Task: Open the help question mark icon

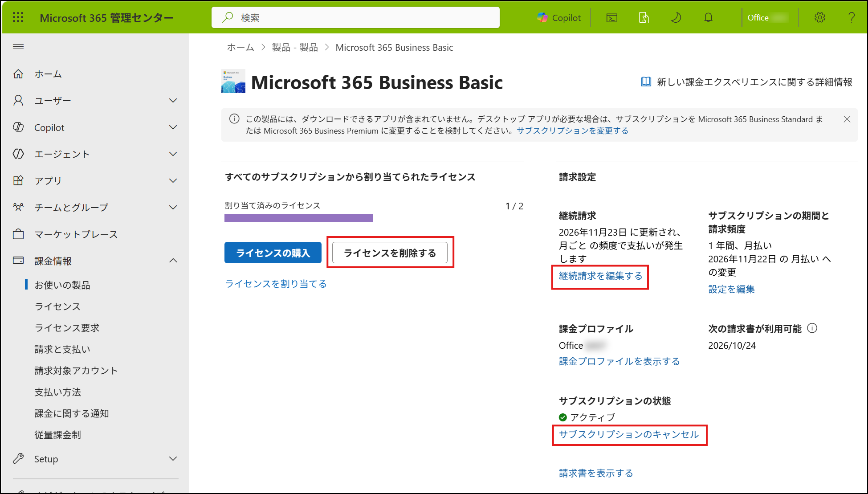Action: point(852,18)
